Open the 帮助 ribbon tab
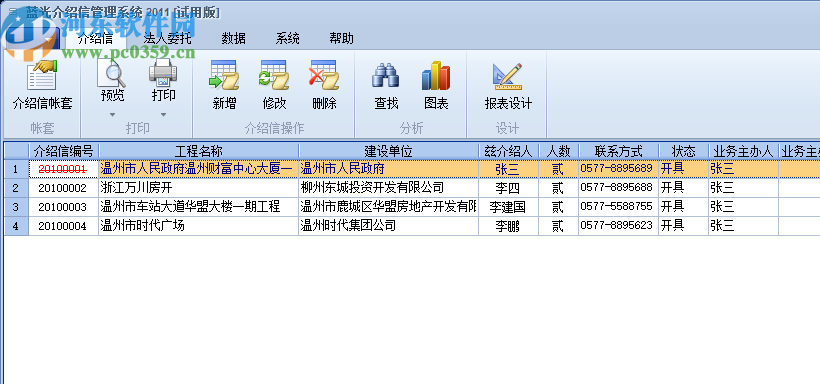 coord(341,38)
